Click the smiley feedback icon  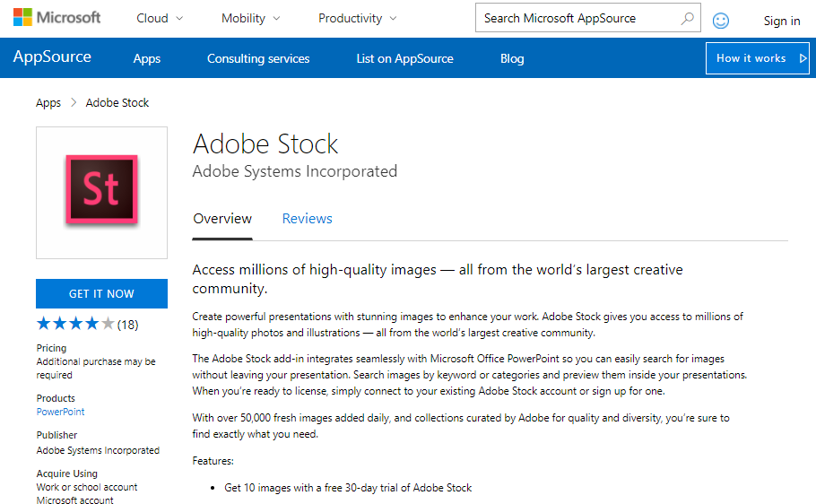tap(720, 20)
